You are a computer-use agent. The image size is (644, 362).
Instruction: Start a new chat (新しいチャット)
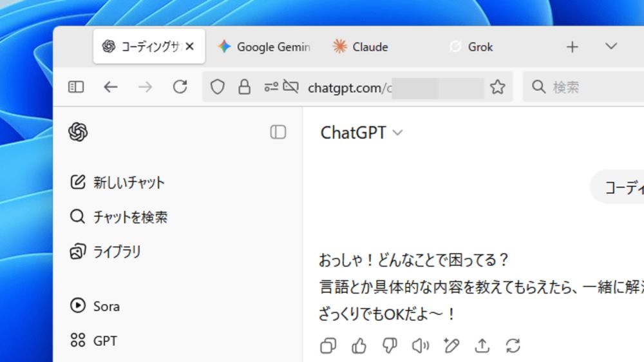117,182
